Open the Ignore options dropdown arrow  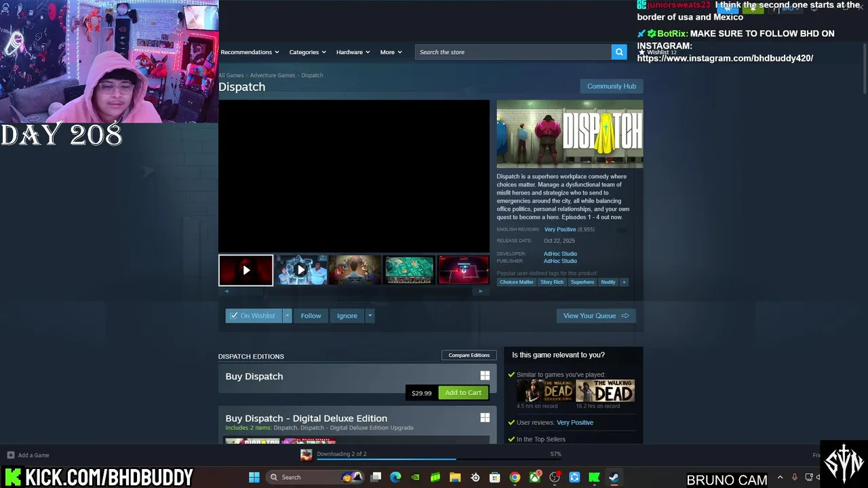tap(370, 315)
